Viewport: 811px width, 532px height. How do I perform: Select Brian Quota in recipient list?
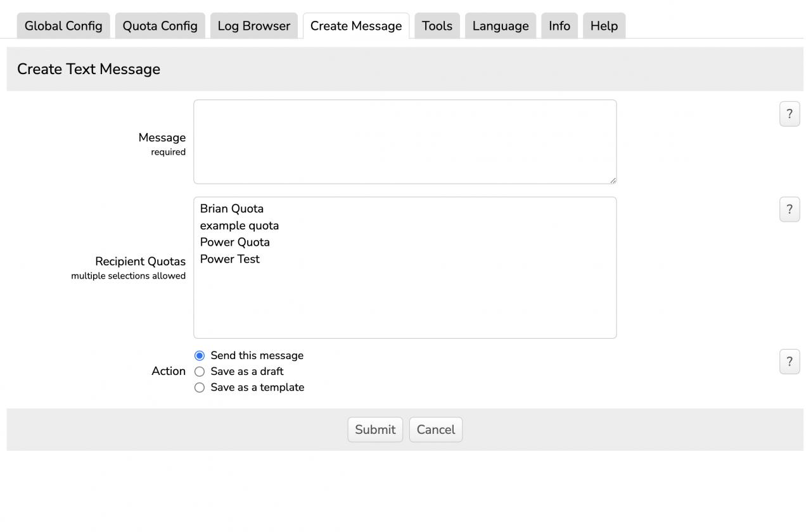232,209
